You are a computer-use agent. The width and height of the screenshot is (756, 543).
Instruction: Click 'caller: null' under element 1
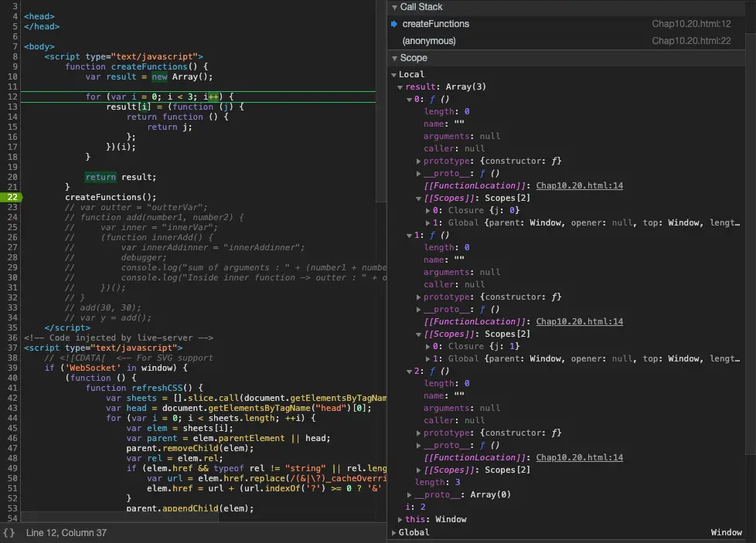[x=455, y=285]
